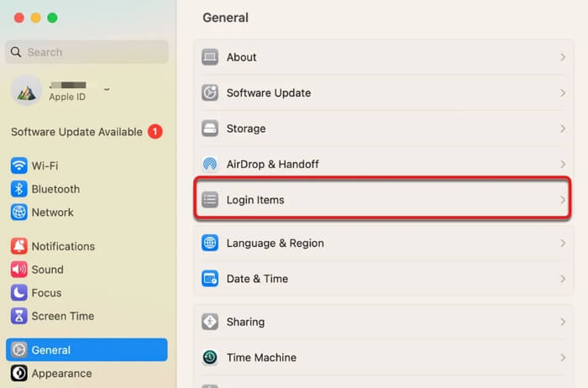This screenshot has height=388, width=588.
Task: Click the Language & Region label text
Action: [275, 243]
